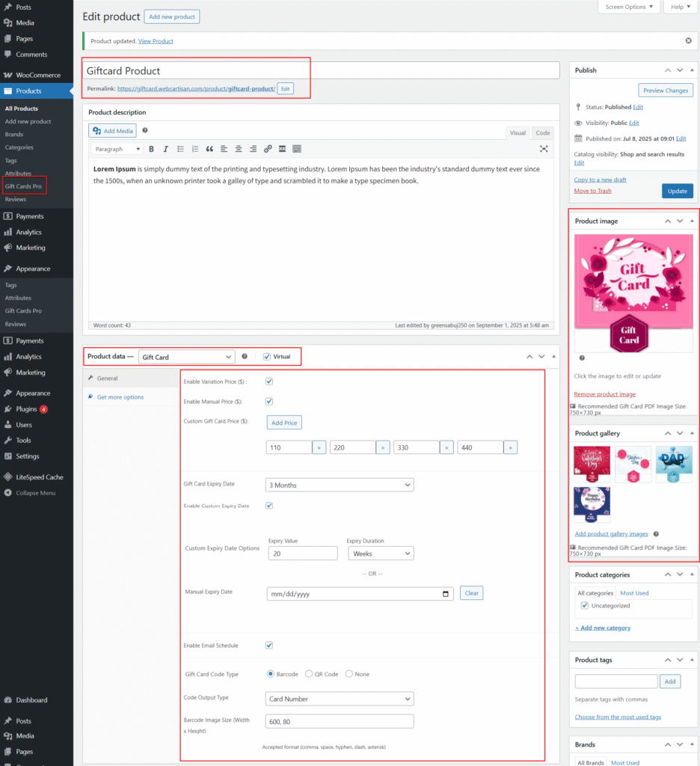Click the Italic formatting icon

tap(166, 149)
